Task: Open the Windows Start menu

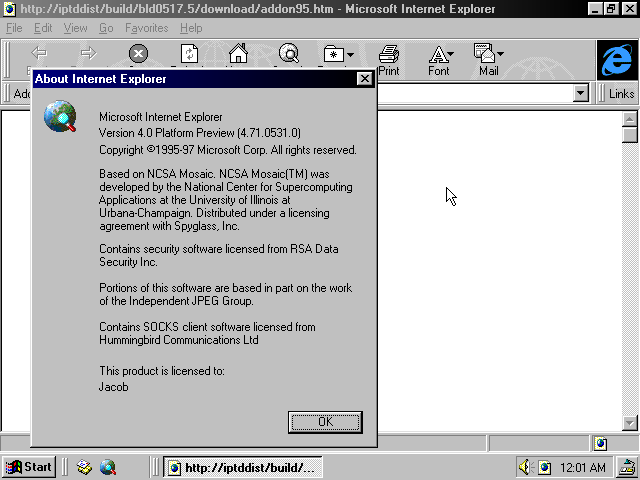Action: [x=28, y=467]
